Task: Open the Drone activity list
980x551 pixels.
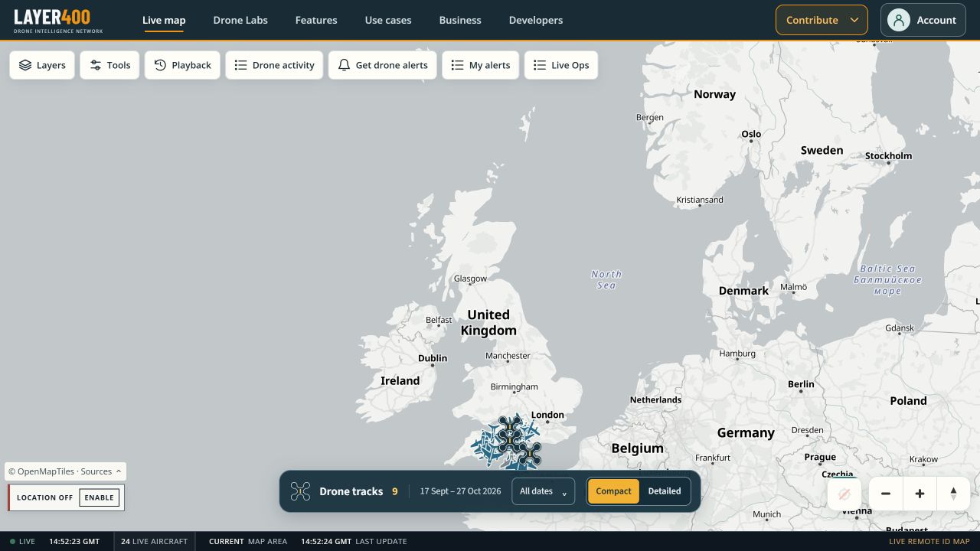Action: tap(274, 65)
